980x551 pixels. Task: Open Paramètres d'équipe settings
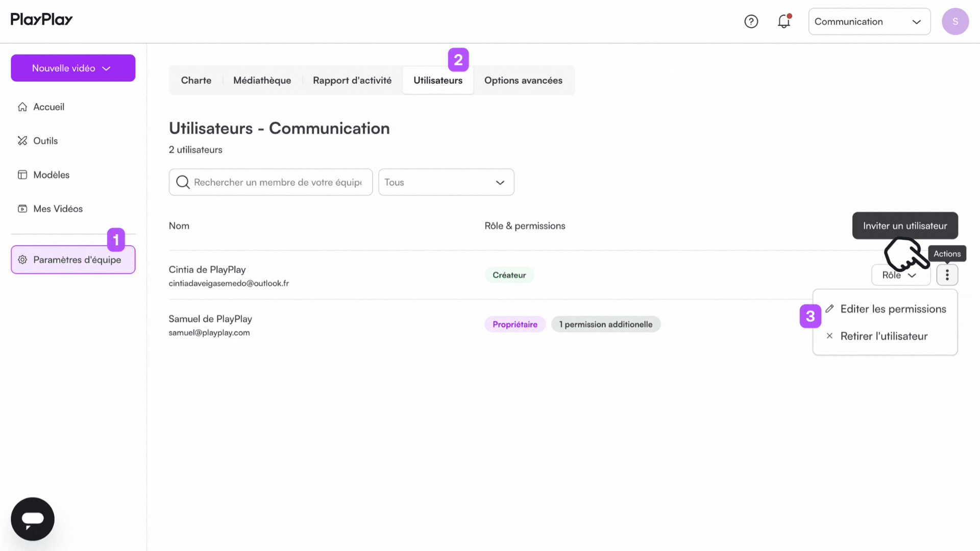(73, 260)
